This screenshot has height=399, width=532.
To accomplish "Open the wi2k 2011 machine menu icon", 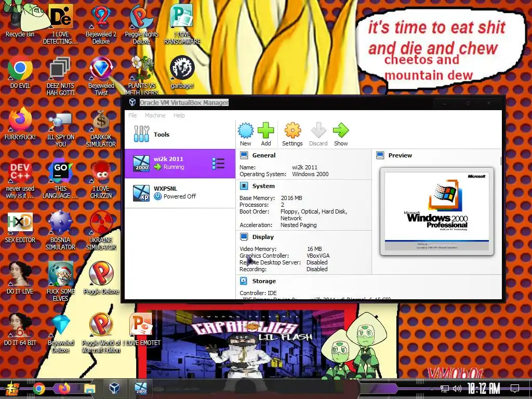I will coord(218,164).
